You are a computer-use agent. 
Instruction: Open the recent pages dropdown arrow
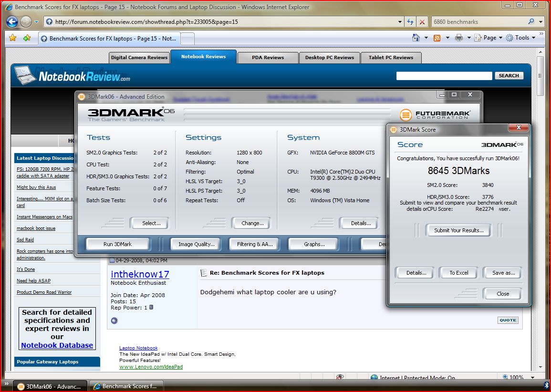click(x=37, y=22)
